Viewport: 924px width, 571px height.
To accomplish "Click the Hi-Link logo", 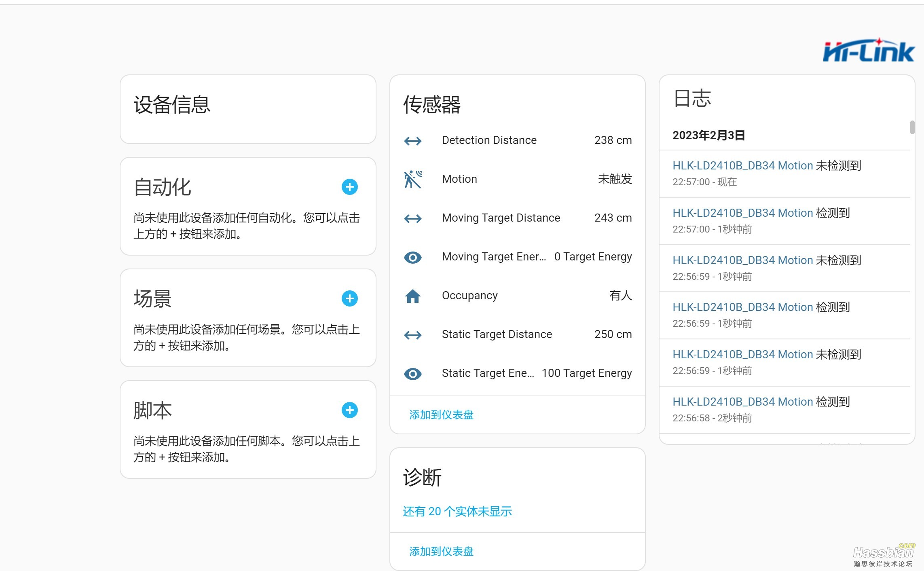I will click(x=868, y=50).
